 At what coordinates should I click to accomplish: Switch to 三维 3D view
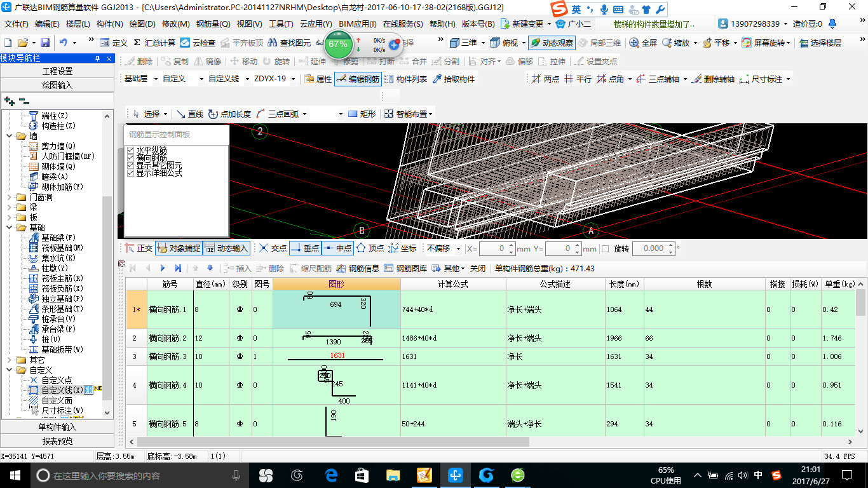coord(463,43)
